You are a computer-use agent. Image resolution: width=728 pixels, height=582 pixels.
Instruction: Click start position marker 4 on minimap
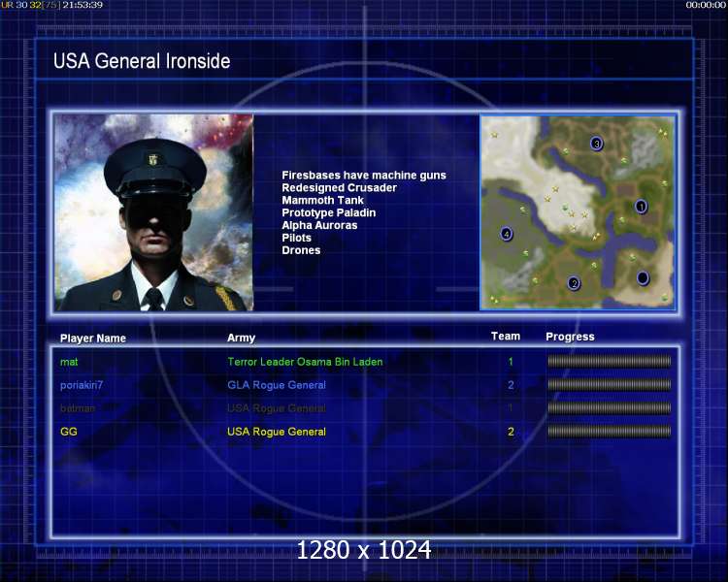[x=507, y=234]
